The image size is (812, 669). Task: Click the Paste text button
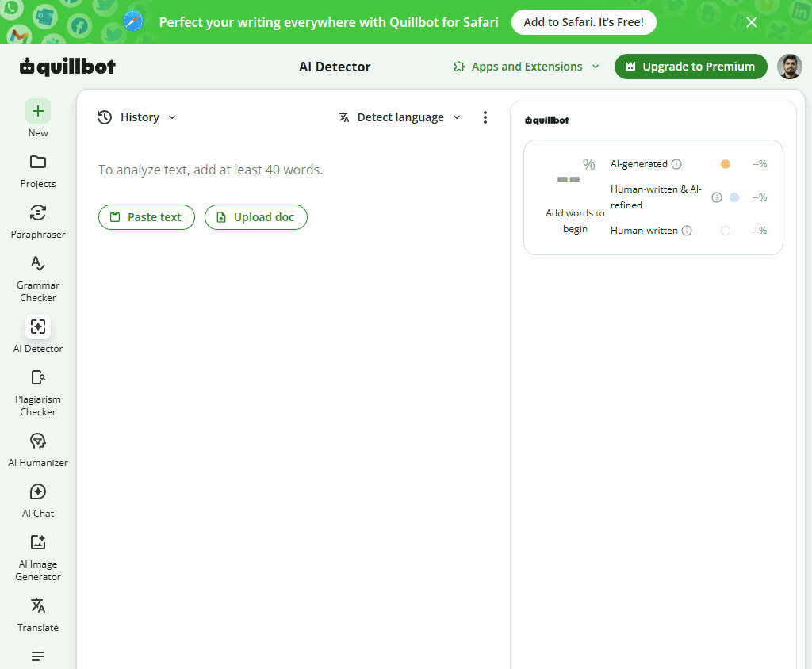(147, 217)
